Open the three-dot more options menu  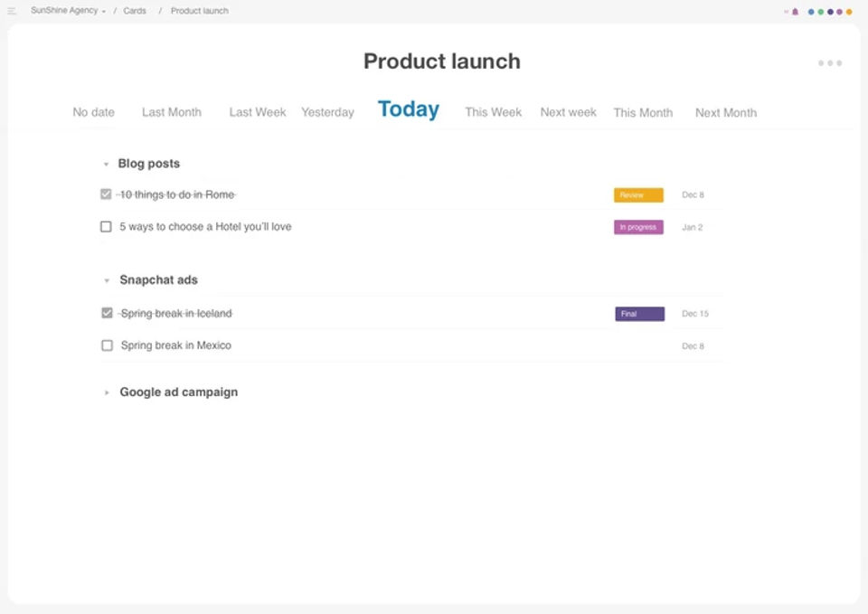[x=829, y=63]
